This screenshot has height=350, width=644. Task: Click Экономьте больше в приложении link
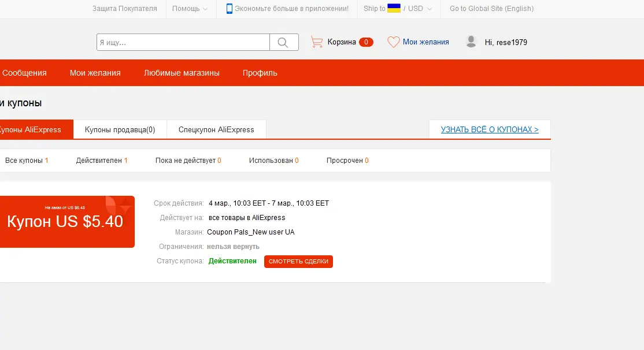(x=291, y=9)
